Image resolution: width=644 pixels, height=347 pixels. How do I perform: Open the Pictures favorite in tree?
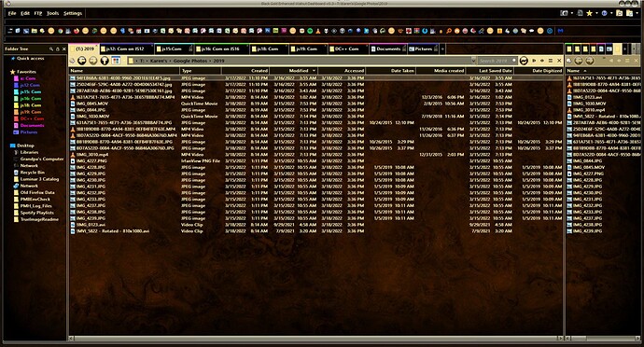(x=29, y=132)
